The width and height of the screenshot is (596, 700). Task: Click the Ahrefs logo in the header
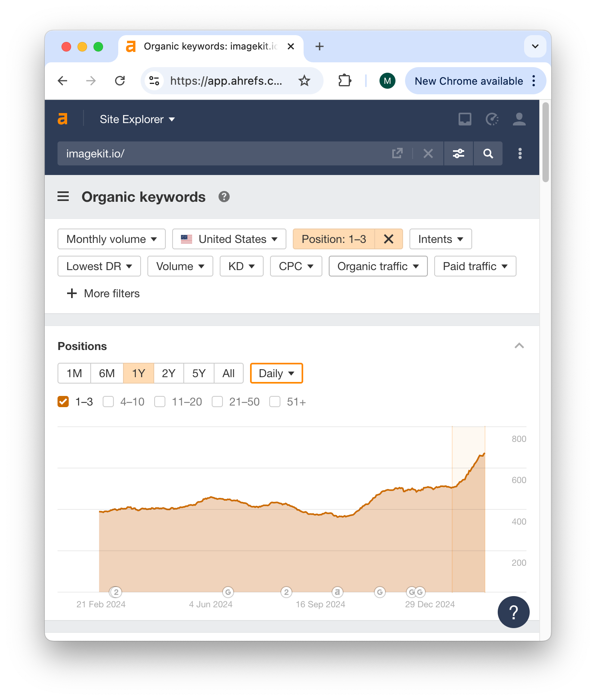point(63,119)
